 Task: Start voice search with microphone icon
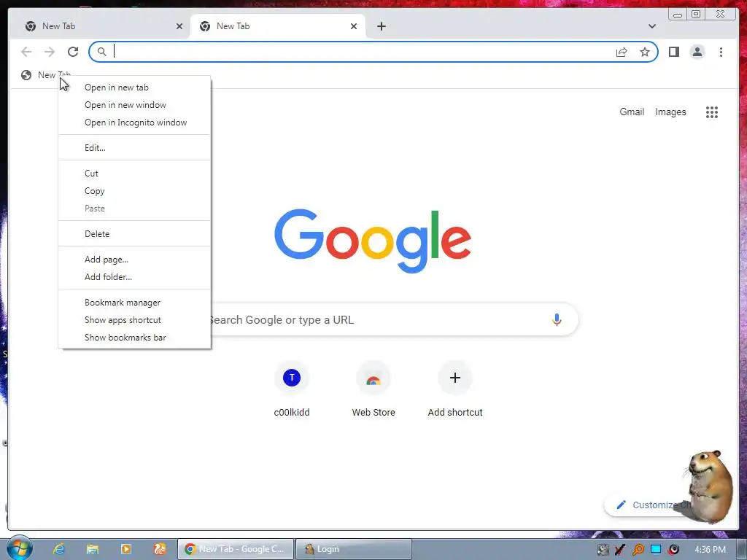(x=557, y=319)
